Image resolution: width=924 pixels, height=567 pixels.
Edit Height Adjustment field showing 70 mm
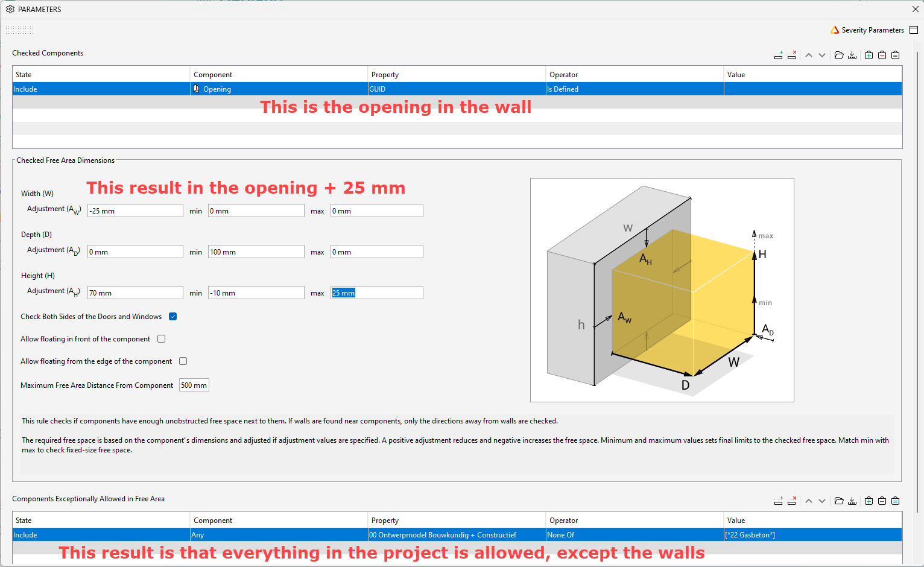(x=135, y=293)
